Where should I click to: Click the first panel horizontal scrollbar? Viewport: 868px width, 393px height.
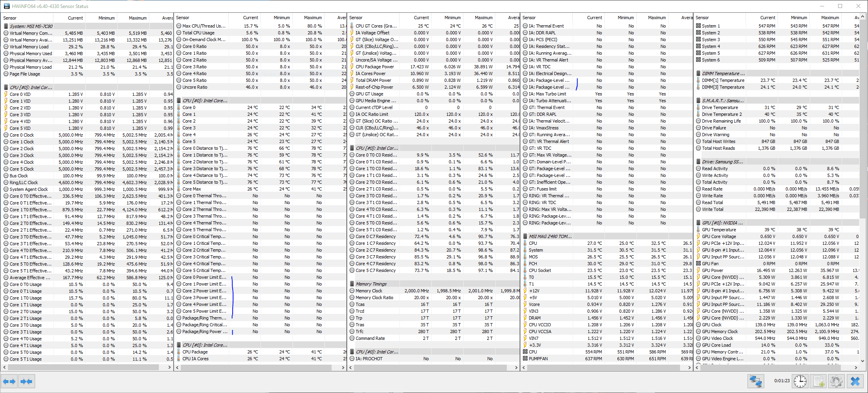87,367
